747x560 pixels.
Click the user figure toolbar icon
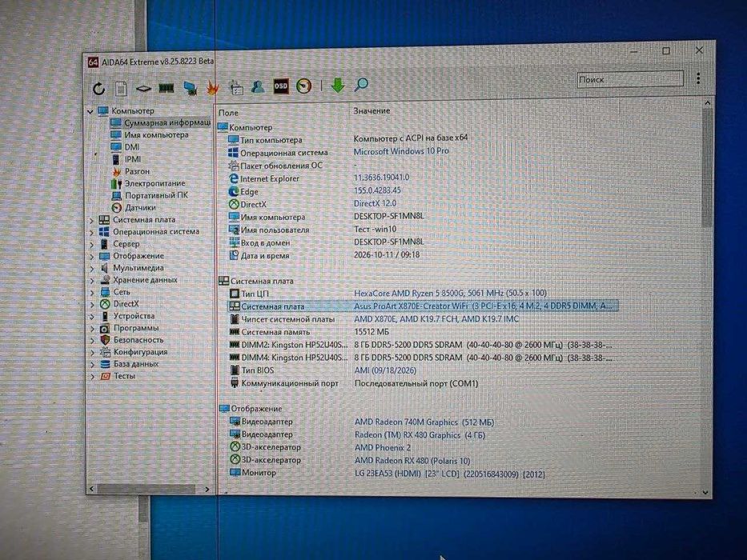click(x=258, y=86)
